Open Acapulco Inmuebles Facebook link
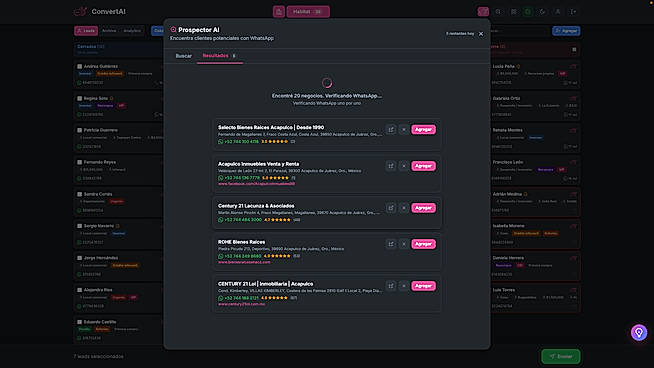654x368 pixels. pos(257,184)
